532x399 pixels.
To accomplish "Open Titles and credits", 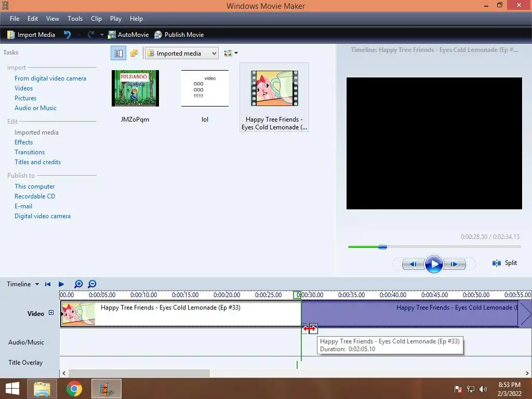I will coord(37,162).
